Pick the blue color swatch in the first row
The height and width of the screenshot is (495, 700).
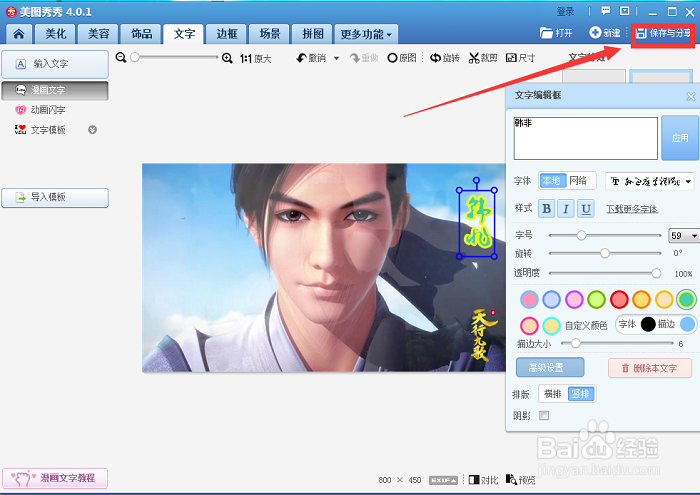point(551,299)
